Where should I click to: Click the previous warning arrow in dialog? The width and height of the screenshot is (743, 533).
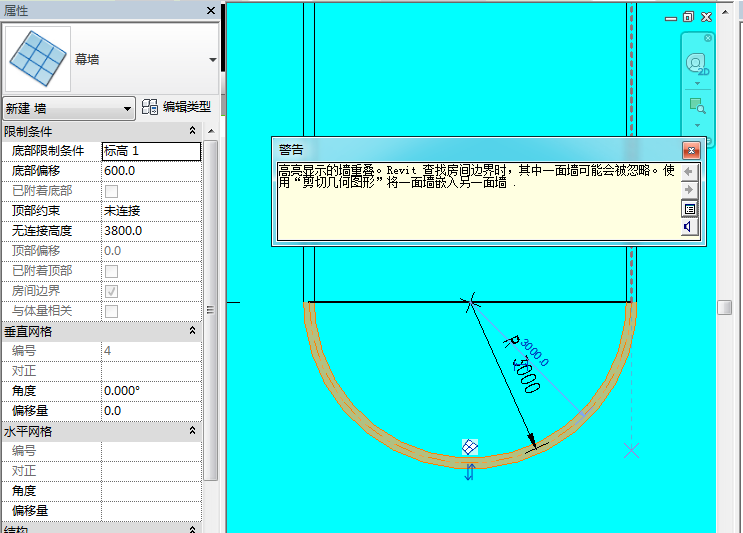coord(689,172)
